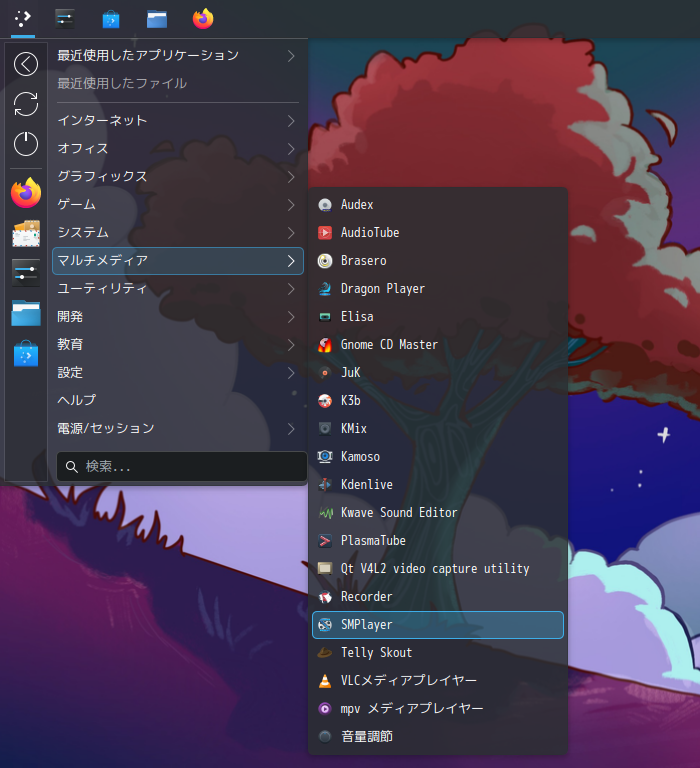Open 音量調節 volume control entry

pyautogui.click(x=438, y=737)
